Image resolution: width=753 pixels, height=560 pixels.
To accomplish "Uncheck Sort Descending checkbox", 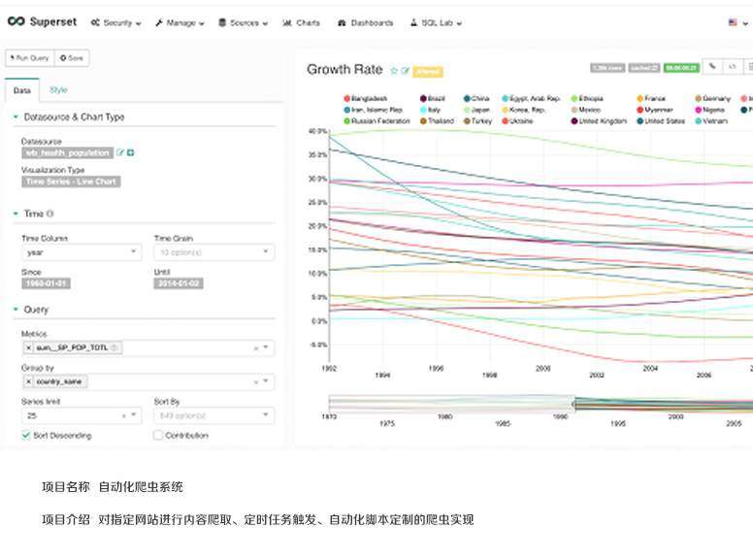I will 26,435.
